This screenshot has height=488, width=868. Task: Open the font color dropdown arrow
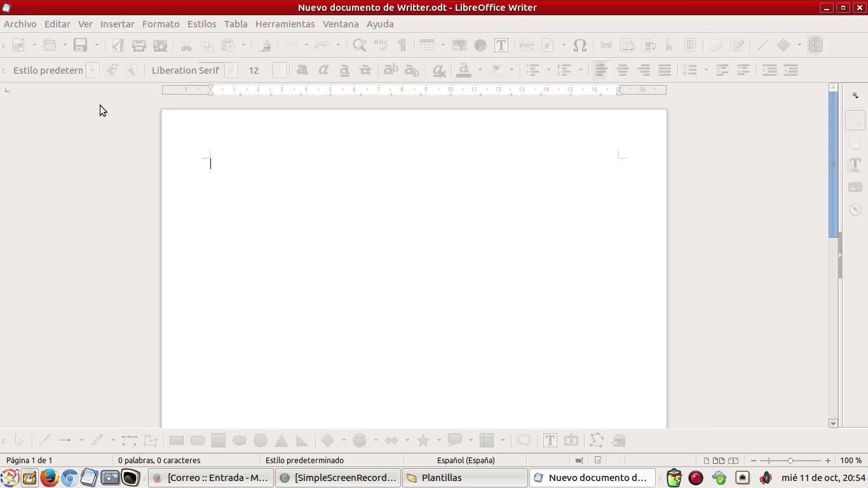(480, 70)
